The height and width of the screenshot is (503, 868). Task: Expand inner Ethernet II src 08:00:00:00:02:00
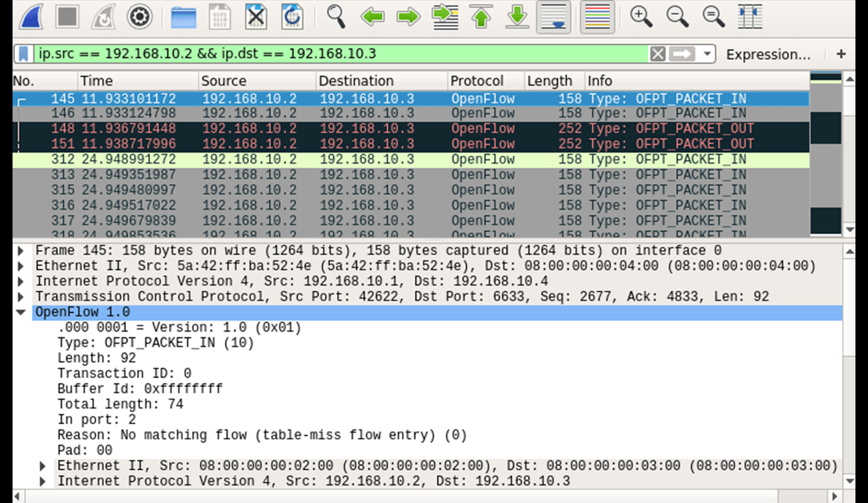click(43, 466)
